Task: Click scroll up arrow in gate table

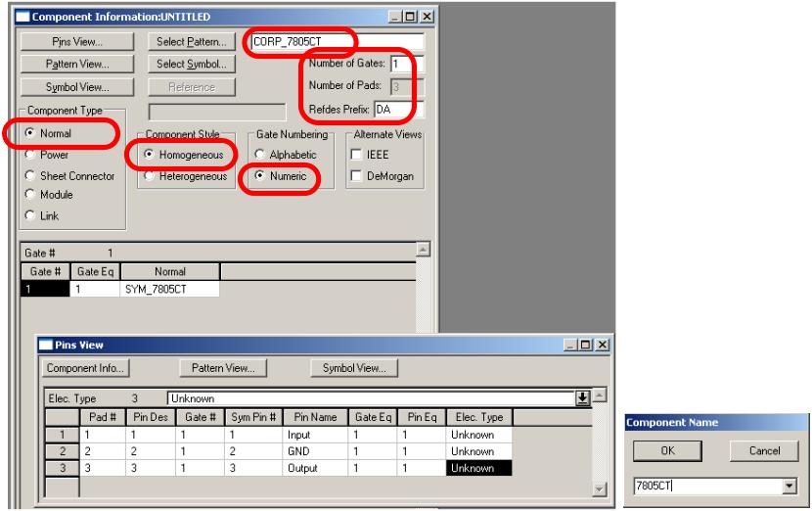Action: coord(423,250)
